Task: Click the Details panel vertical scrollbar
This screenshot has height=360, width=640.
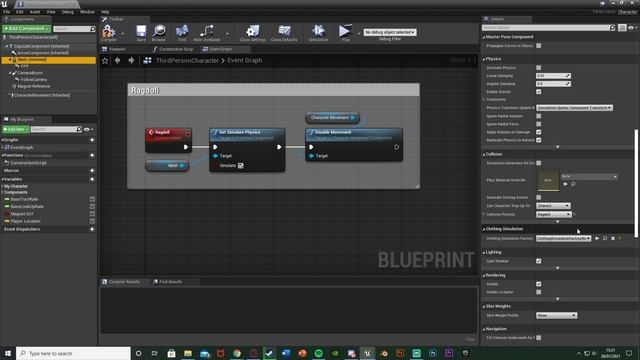Action: pyautogui.click(x=636, y=182)
